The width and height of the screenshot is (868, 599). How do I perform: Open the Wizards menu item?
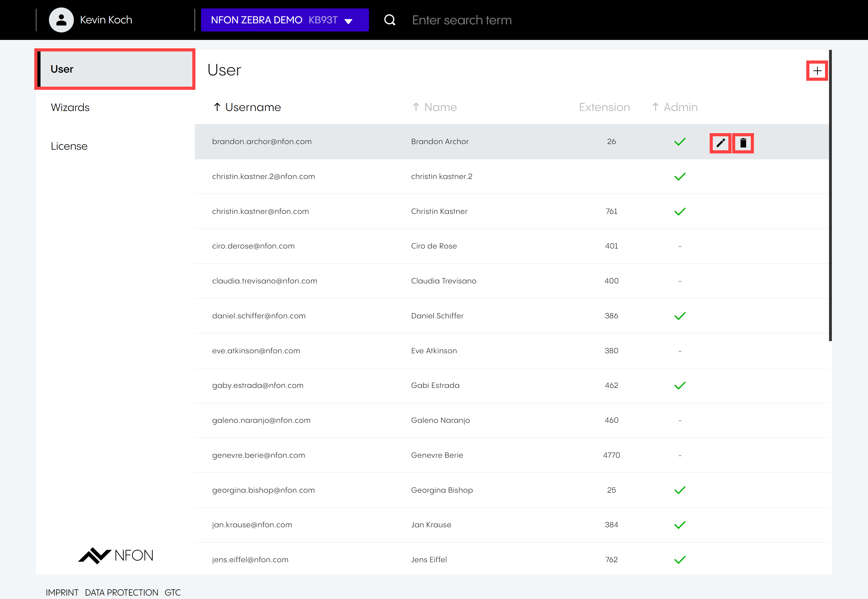tap(70, 107)
